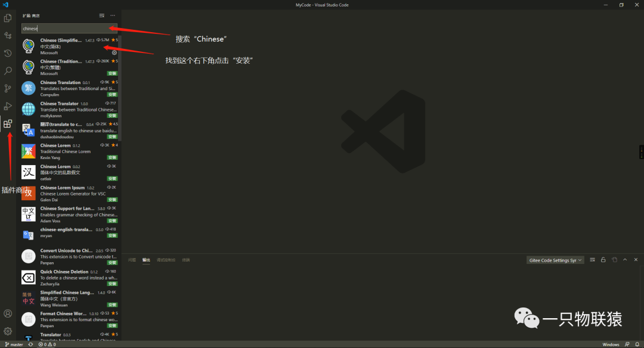The width and height of the screenshot is (644, 348).
Task: Open the Convert Unicode to Chi... extension title
Action: click(x=66, y=250)
